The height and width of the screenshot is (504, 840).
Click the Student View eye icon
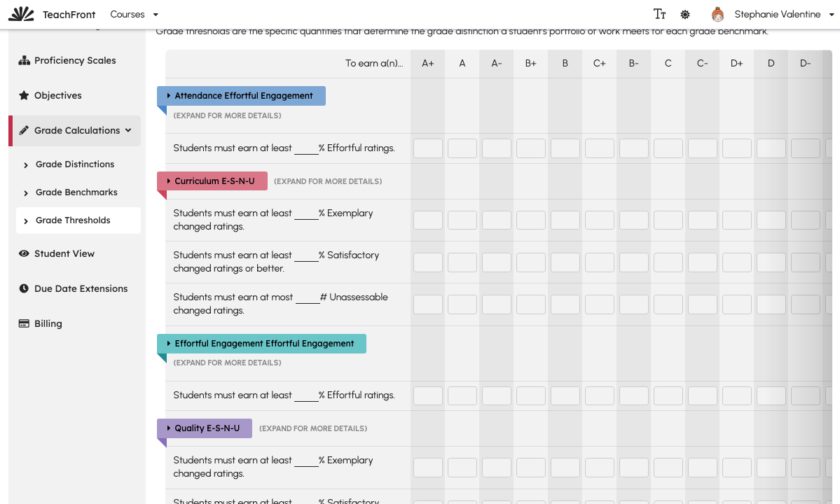pyautogui.click(x=24, y=253)
